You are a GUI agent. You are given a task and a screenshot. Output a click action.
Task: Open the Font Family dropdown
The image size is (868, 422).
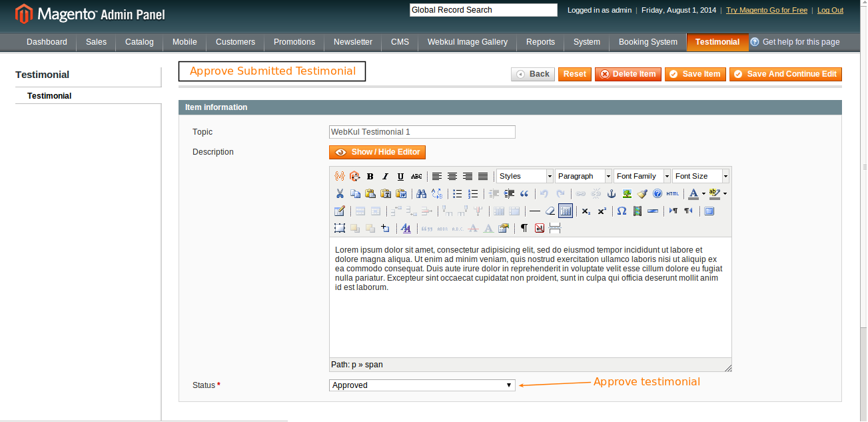(x=642, y=176)
